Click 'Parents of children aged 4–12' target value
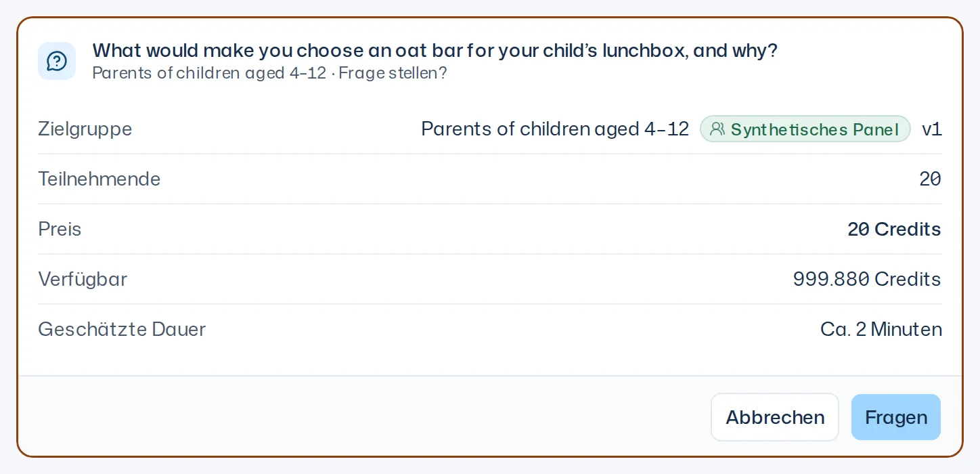980x474 pixels. [x=555, y=129]
